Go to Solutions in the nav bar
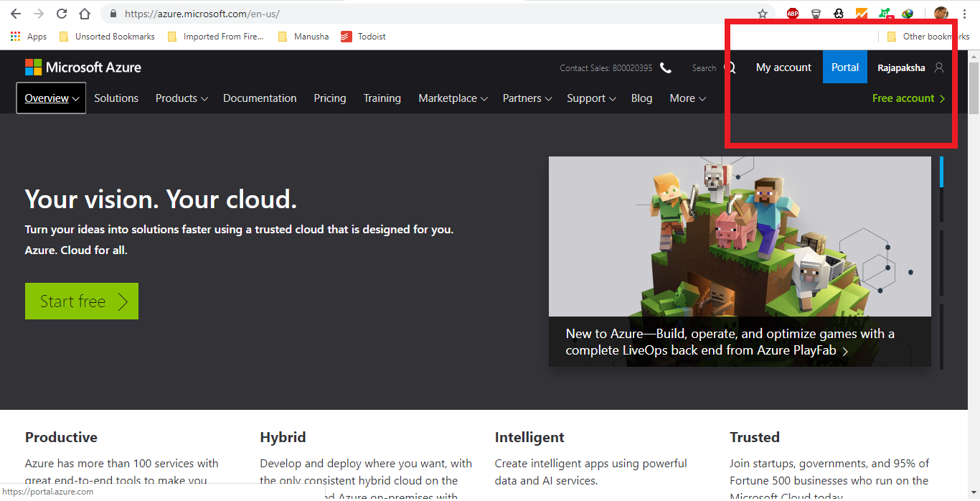The width and height of the screenshot is (980, 501). pos(116,98)
